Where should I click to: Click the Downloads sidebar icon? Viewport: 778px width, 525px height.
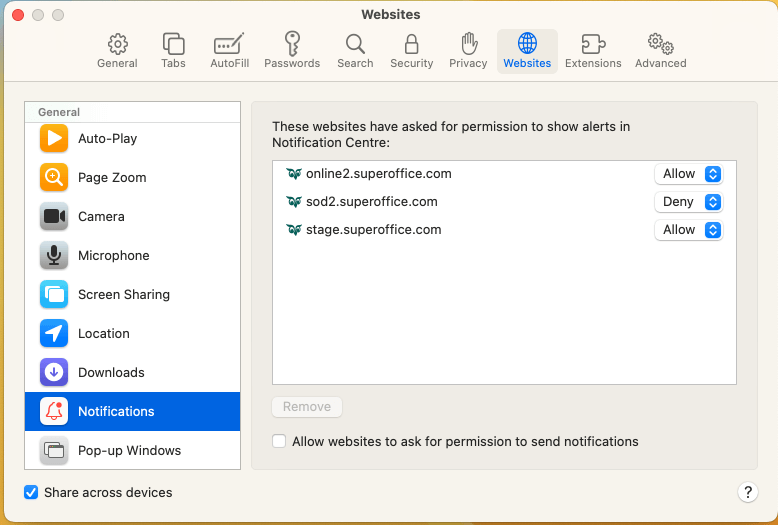click(x=54, y=372)
